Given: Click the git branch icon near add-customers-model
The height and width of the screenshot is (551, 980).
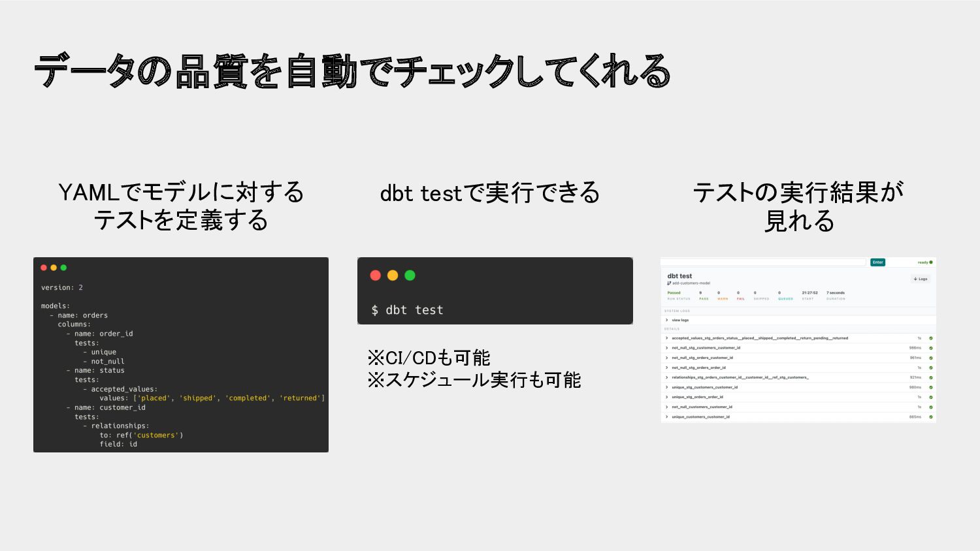Looking at the screenshot, I should pos(669,283).
